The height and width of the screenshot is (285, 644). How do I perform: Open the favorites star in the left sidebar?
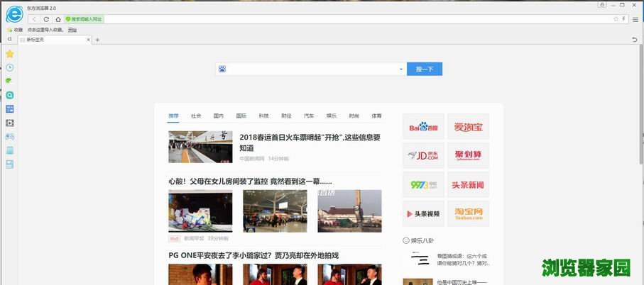[x=9, y=54]
